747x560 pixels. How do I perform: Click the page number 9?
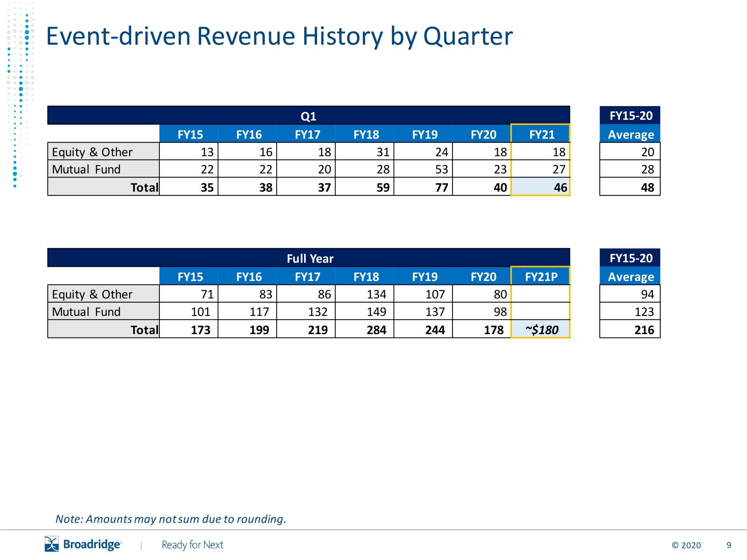point(729,545)
